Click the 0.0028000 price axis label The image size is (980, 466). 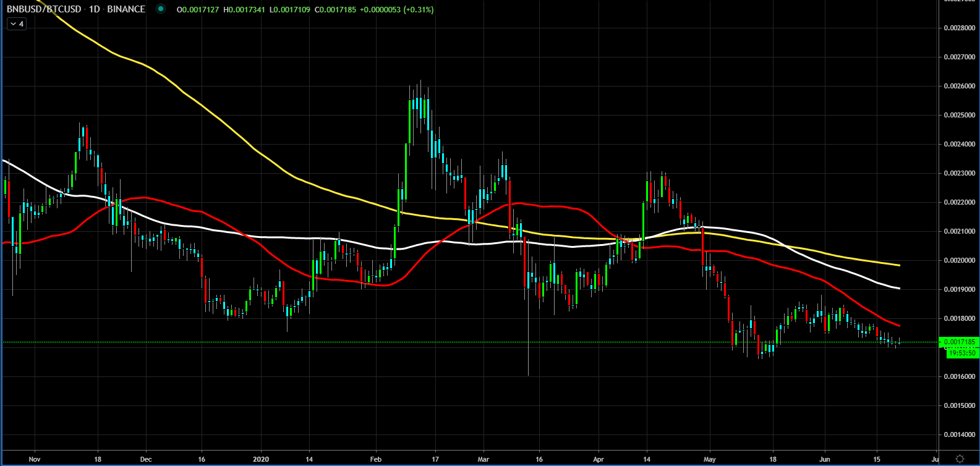pyautogui.click(x=960, y=28)
